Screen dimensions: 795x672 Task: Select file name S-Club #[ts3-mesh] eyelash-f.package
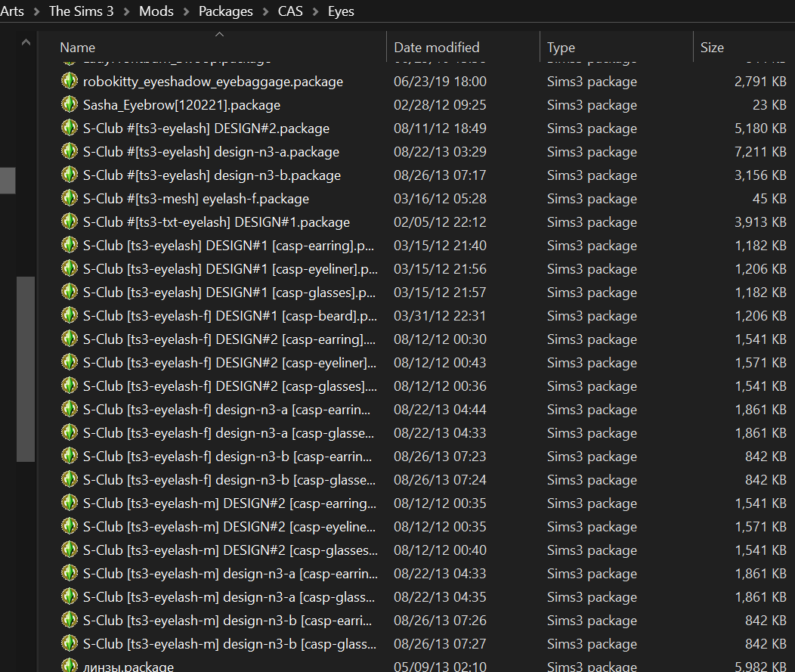click(x=196, y=199)
